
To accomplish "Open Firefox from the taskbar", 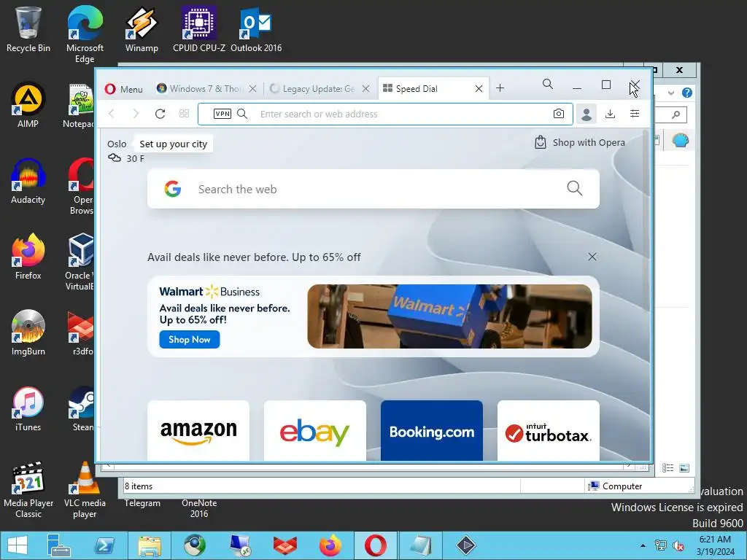I will pos(330,545).
